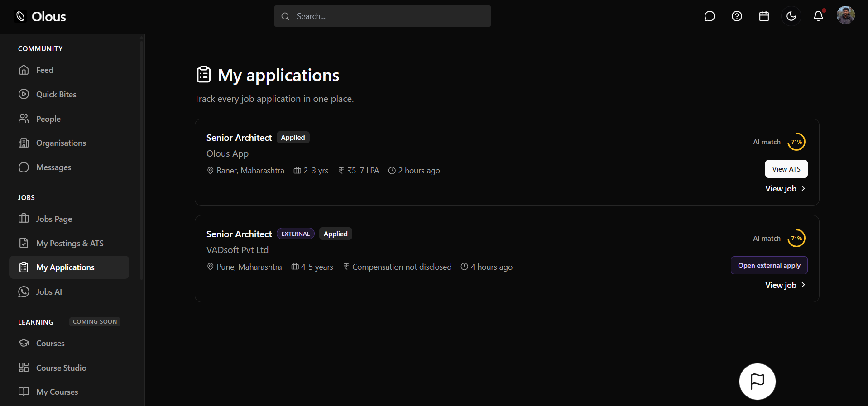Click the 4 hours ago timestamp
Screen dimensions: 868x406
click(x=492, y=267)
